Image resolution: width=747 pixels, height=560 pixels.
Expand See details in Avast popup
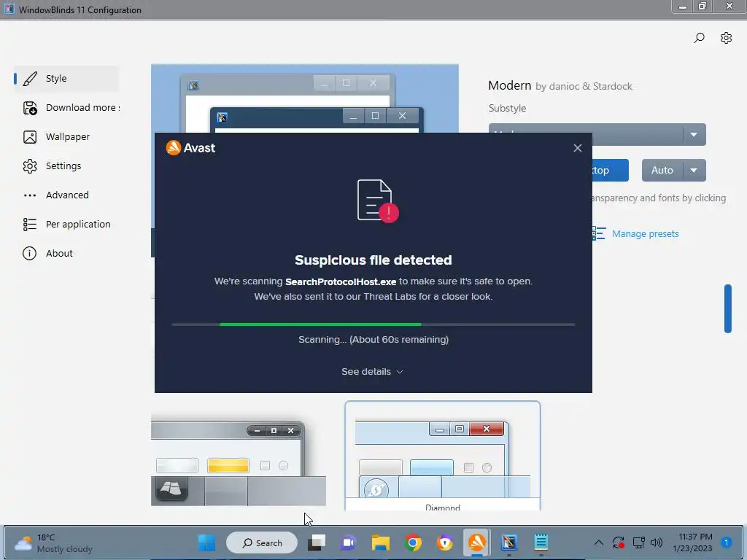[x=373, y=371]
